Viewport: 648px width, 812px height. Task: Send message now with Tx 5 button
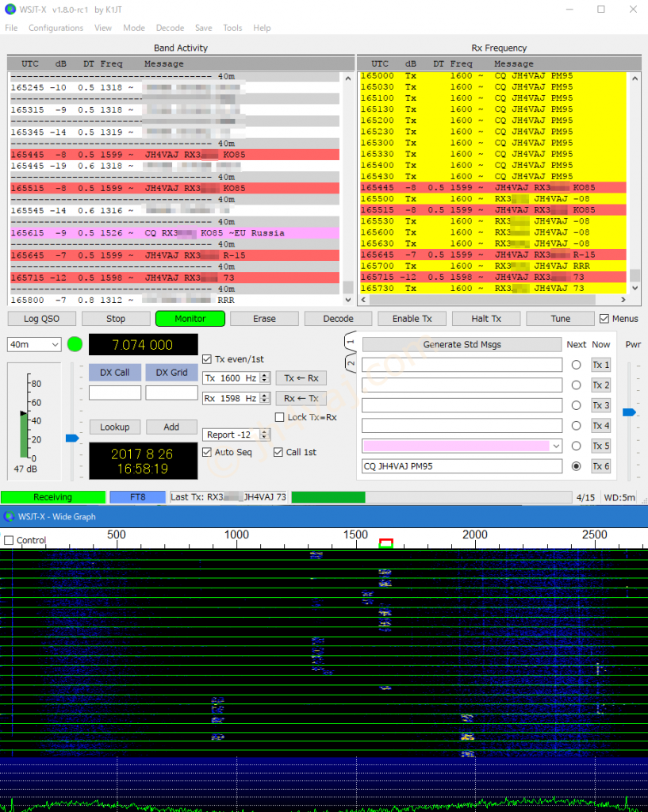(601, 446)
